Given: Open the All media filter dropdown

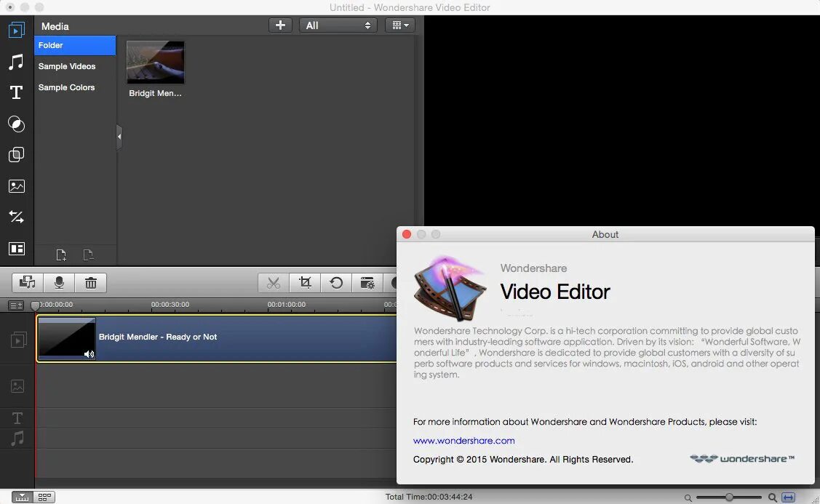Looking at the screenshot, I should click(x=338, y=25).
